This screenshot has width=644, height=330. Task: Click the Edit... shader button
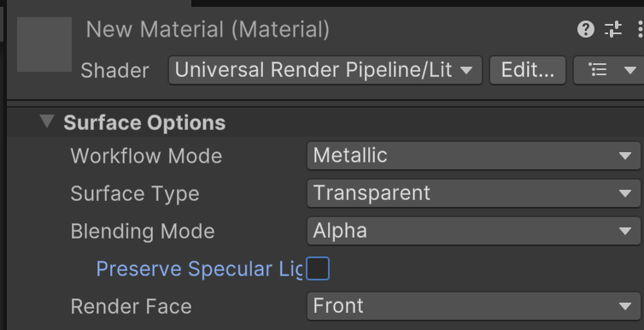pos(528,70)
